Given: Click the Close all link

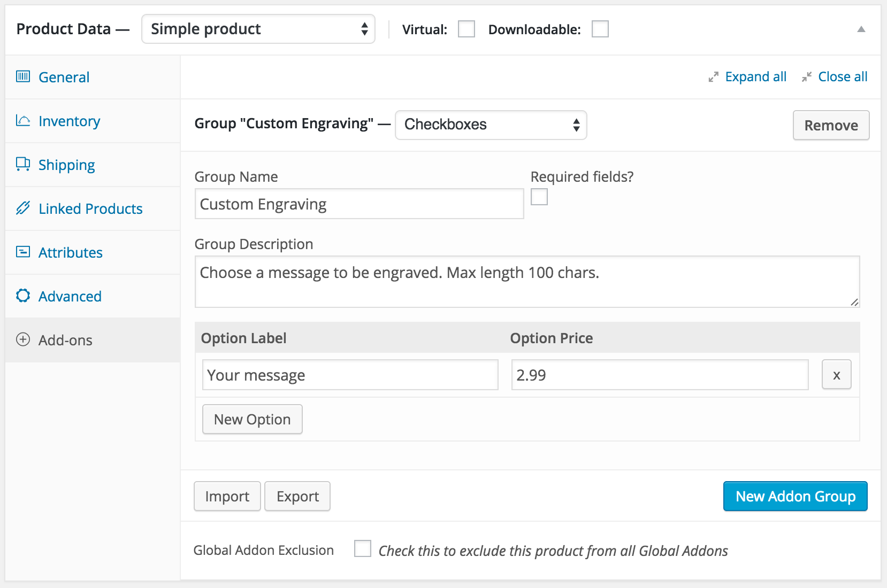Looking at the screenshot, I should tap(843, 77).
